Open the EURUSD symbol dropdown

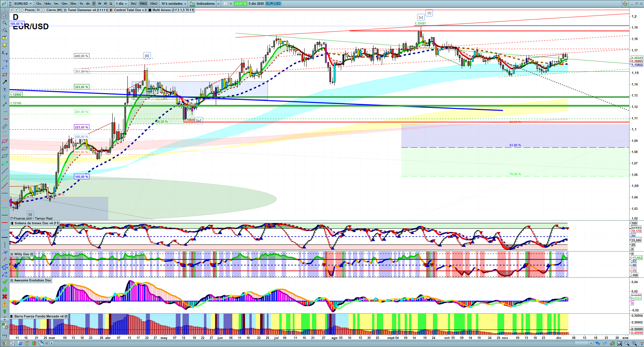tap(23, 4)
